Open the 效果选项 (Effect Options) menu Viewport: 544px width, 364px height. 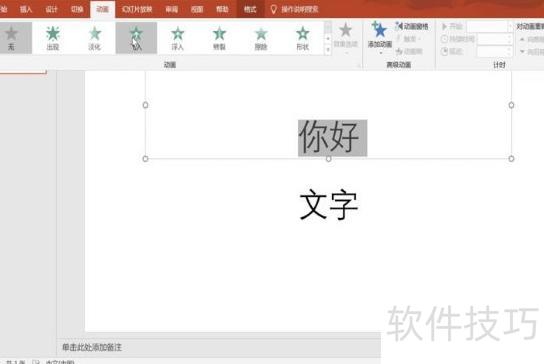point(346,37)
